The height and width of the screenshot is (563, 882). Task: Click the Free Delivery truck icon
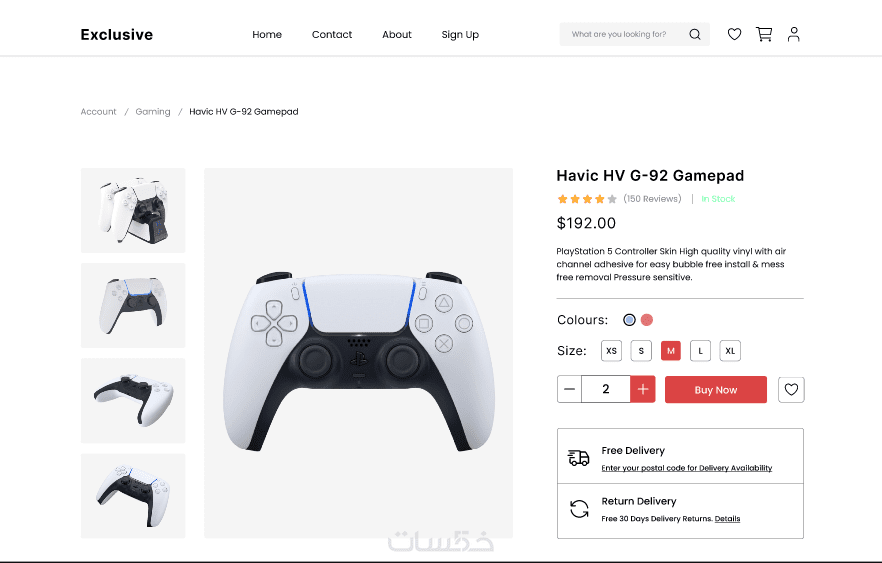(578, 458)
